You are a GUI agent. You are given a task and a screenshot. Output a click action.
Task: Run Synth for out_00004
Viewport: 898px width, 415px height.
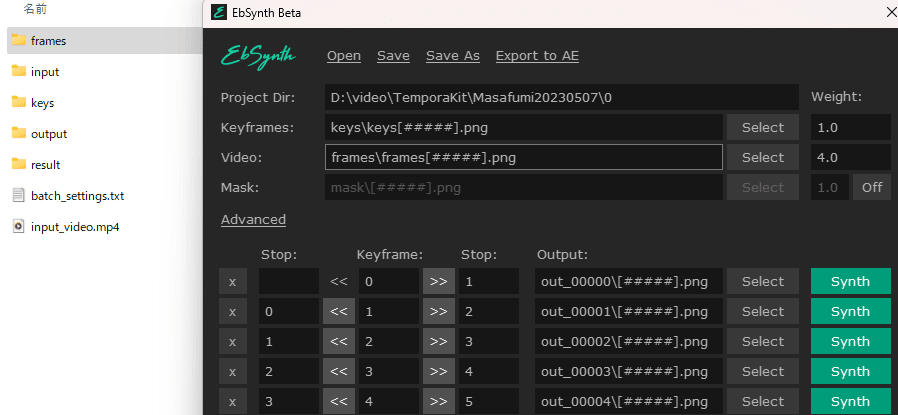tap(850, 401)
